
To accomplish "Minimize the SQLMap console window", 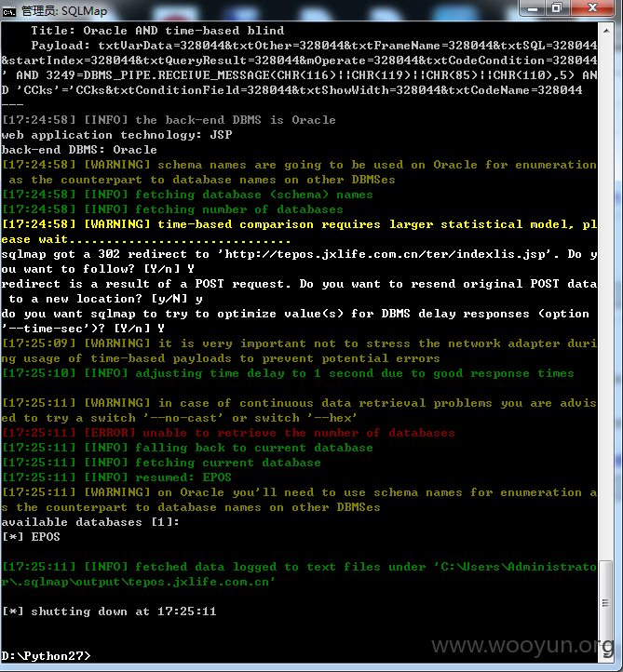I will [533, 8].
